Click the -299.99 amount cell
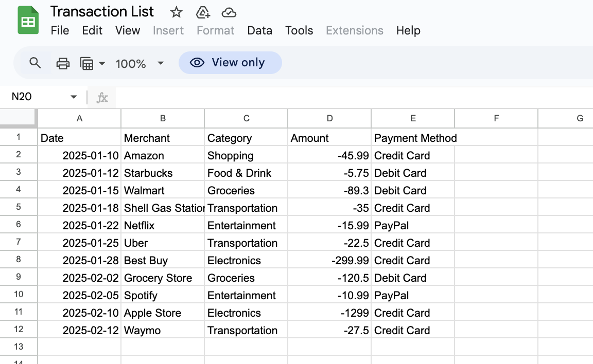Screen dimensions: 593x364 (329, 260)
